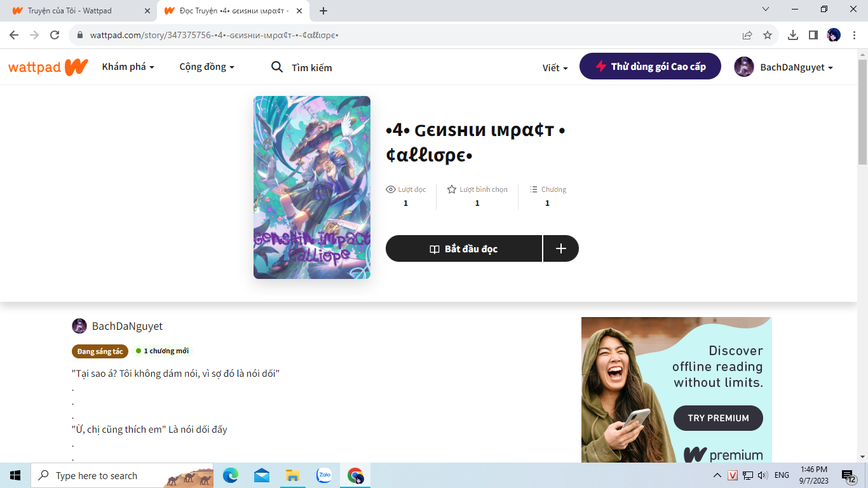Click the Tìm kiếm search field
Screen dimensions: 868x488
pyautogui.click(x=311, y=67)
